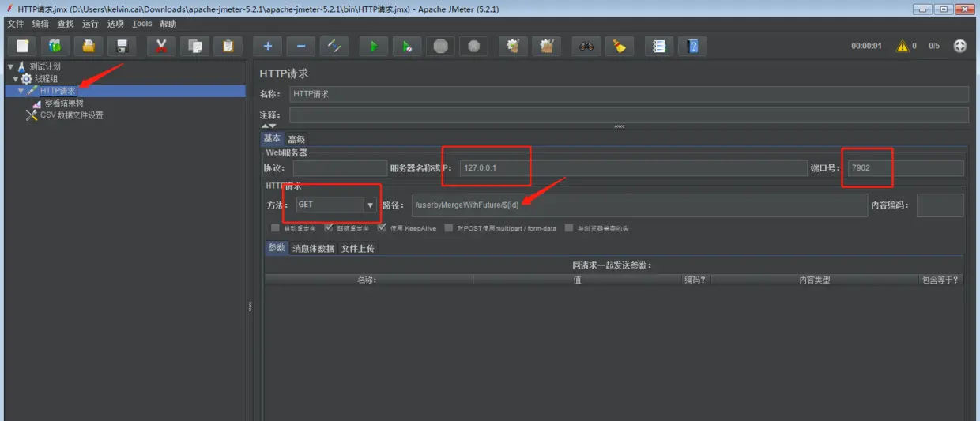The height and width of the screenshot is (421, 980).
Task: Open the 运行 menu
Action: (90, 24)
